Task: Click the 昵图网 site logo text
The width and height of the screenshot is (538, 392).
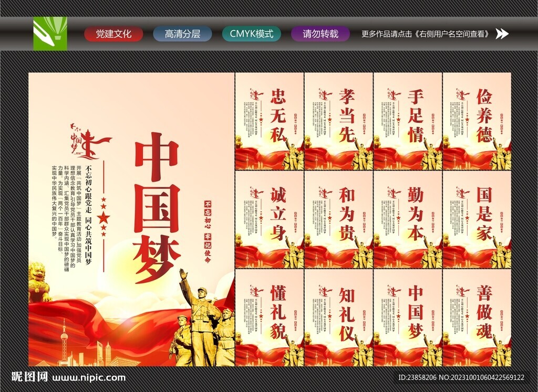Action: [x=30, y=377]
